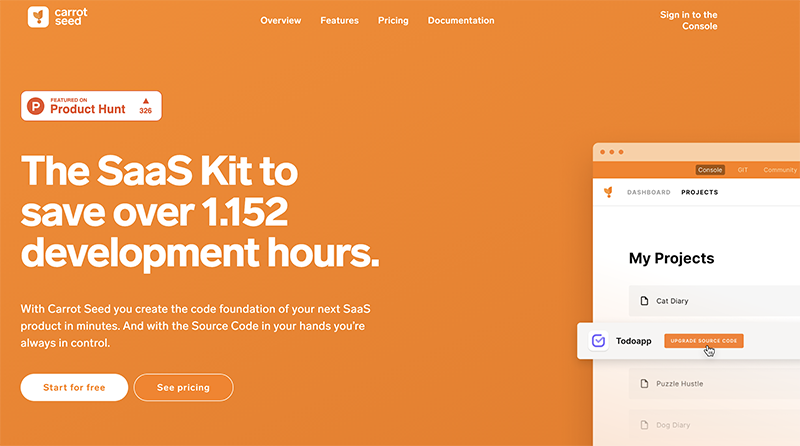The width and height of the screenshot is (800, 446).
Task: Switch to the Dashboard tab in preview
Action: 649,192
